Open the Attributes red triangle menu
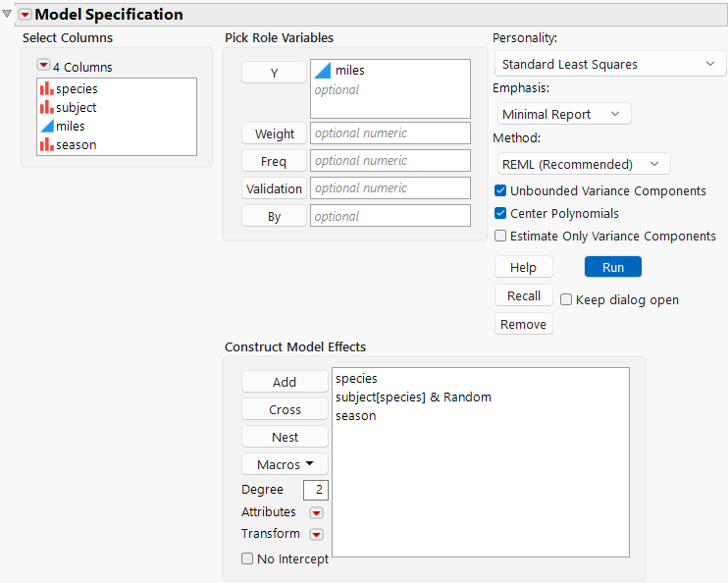728x583 pixels. tap(316, 513)
